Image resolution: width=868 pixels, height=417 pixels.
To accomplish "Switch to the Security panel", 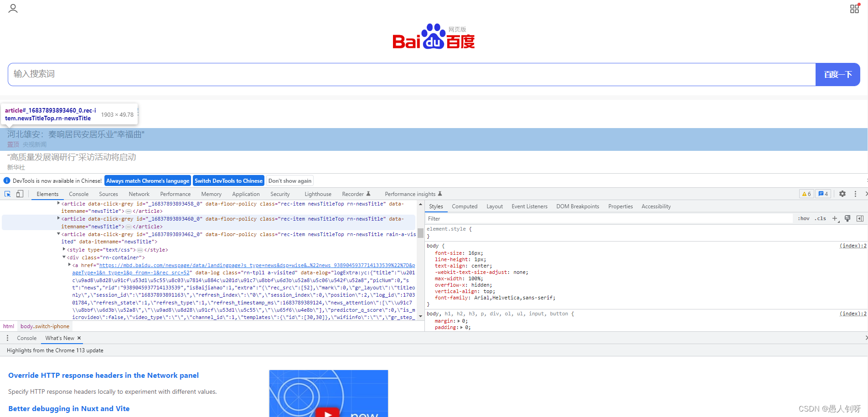I will 280,194.
